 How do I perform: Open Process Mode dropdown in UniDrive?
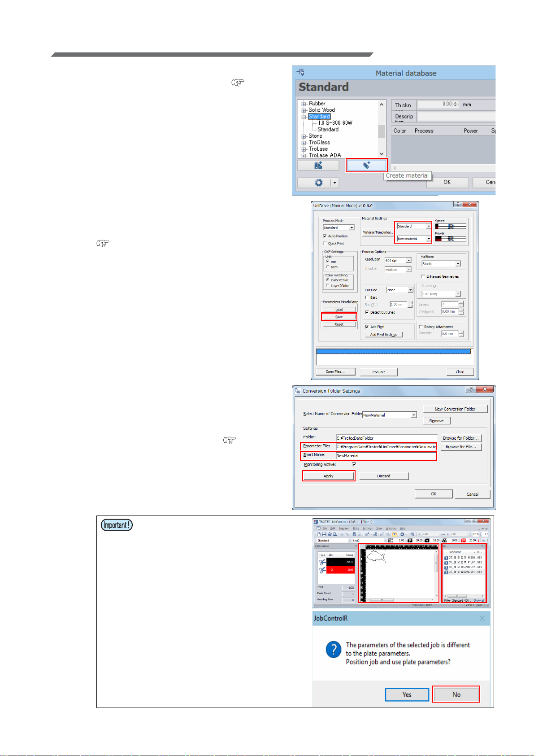point(339,227)
